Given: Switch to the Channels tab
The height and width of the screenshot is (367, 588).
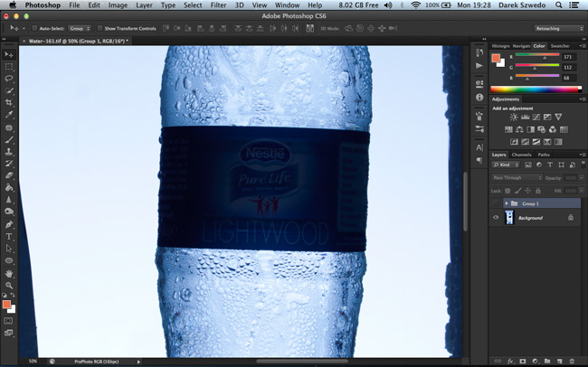Looking at the screenshot, I should [x=521, y=155].
